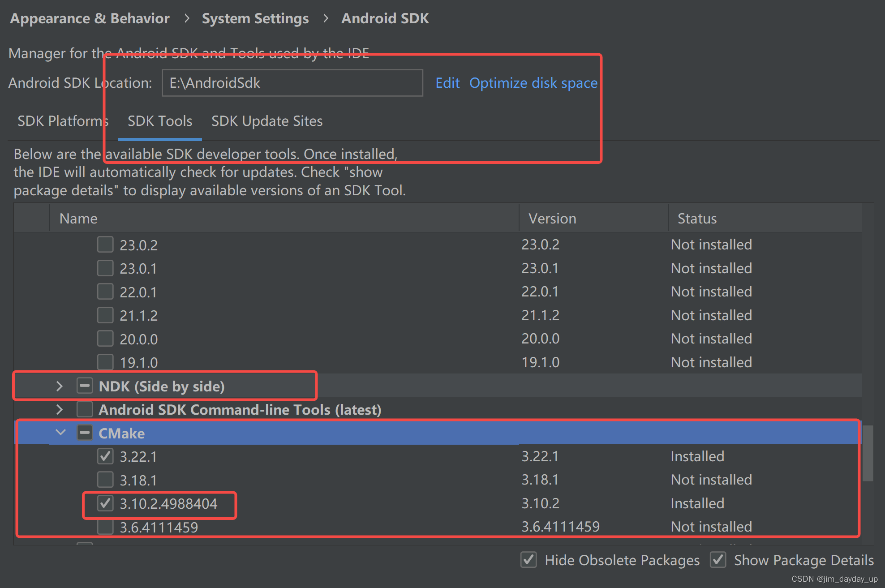Toggle Hide Obsolete Packages checkbox
Image resolution: width=885 pixels, height=588 pixels.
(x=528, y=560)
